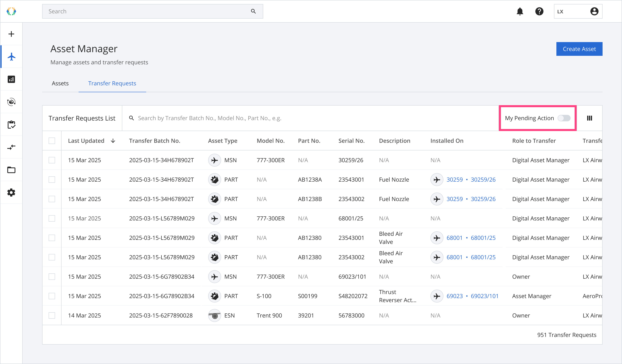The height and width of the screenshot is (364, 622).
Task: Open the LX organization dropdown
Action: pyautogui.click(x=578, y=11)
